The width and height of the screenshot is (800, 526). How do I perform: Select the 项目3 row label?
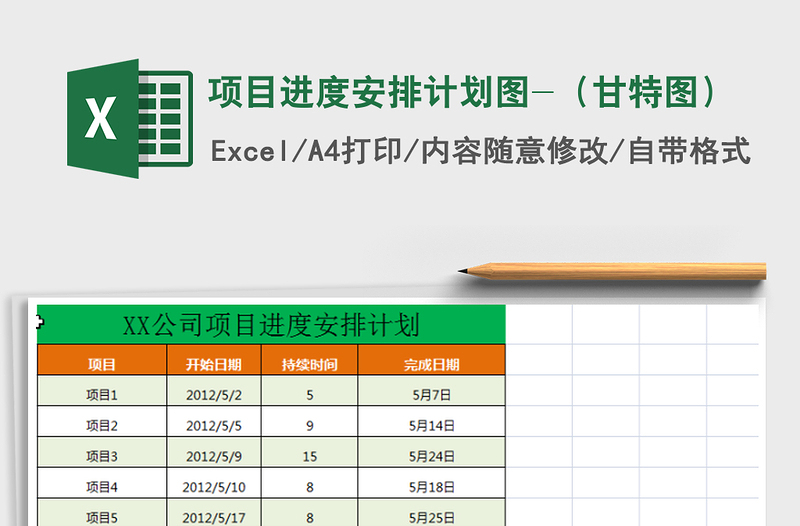(x=101, y=457)
